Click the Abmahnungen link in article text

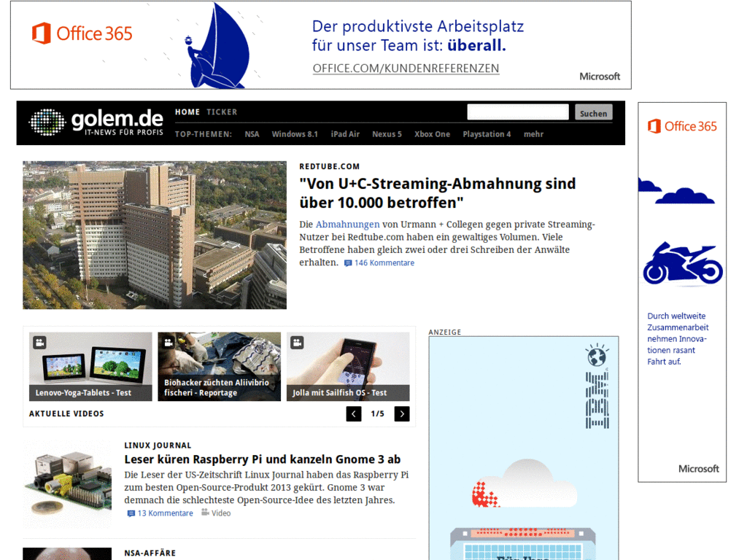point(348,225)
